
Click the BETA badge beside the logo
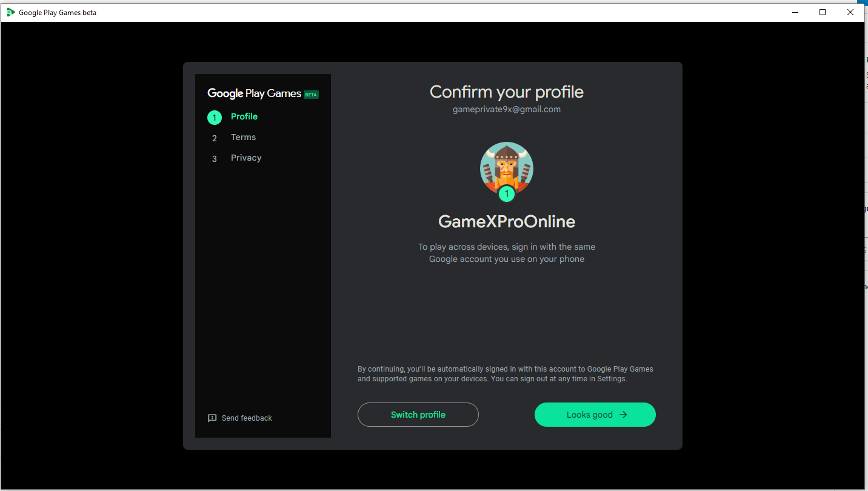[311, 95]
